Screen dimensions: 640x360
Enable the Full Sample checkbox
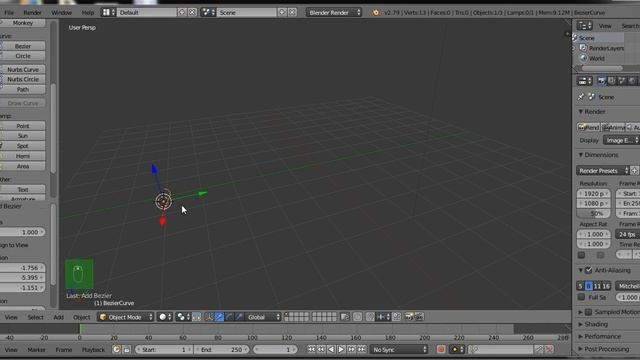[x=582, y=297]
